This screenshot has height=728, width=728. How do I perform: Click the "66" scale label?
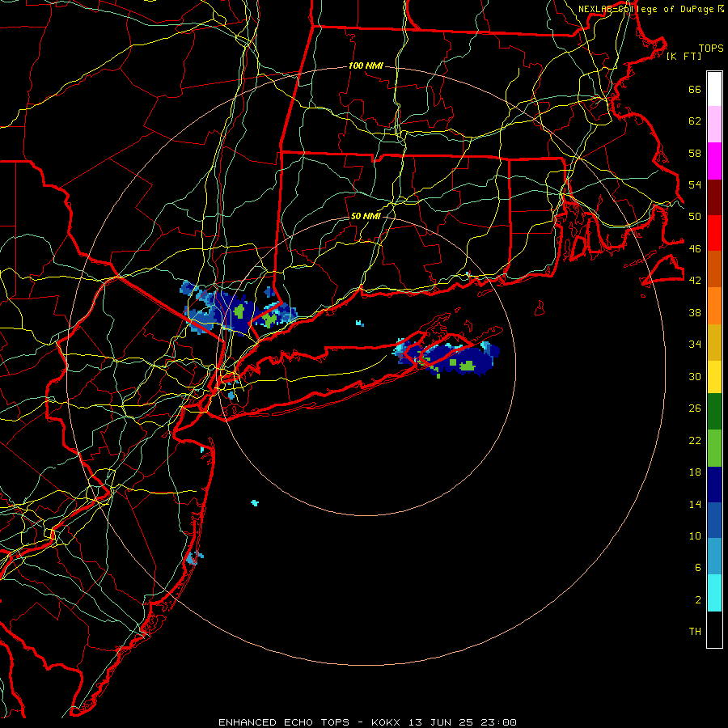coord(695,90)
